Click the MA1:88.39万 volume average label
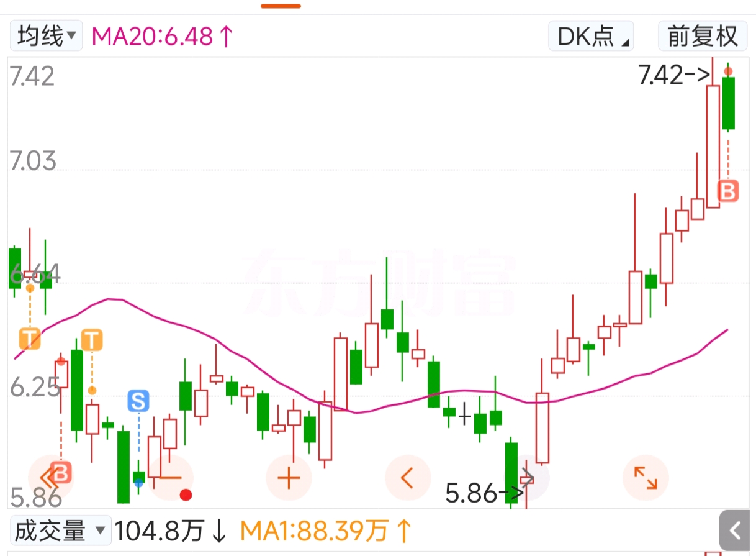The image size is (756, 556). [326, 531]
